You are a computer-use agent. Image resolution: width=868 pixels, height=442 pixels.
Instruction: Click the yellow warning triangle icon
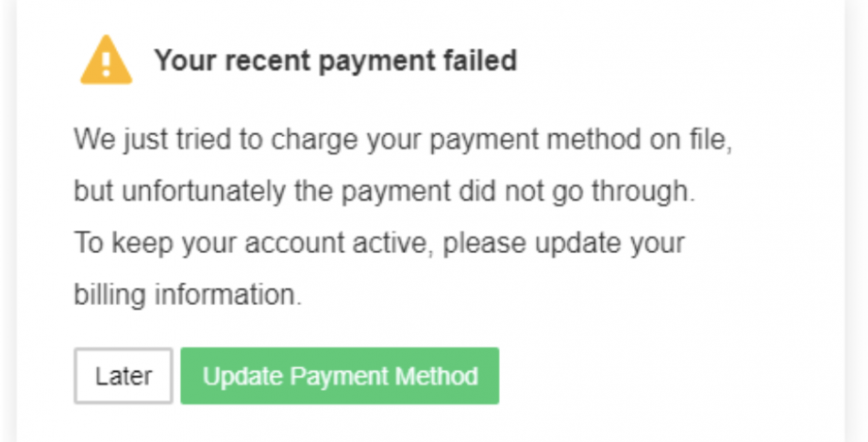[107, 62]
